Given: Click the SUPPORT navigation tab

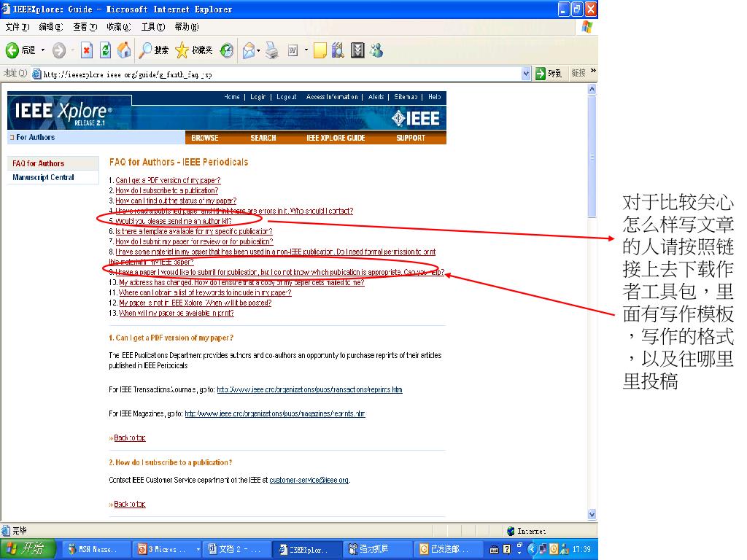Looking at the screenshot, I should (411, 138).
